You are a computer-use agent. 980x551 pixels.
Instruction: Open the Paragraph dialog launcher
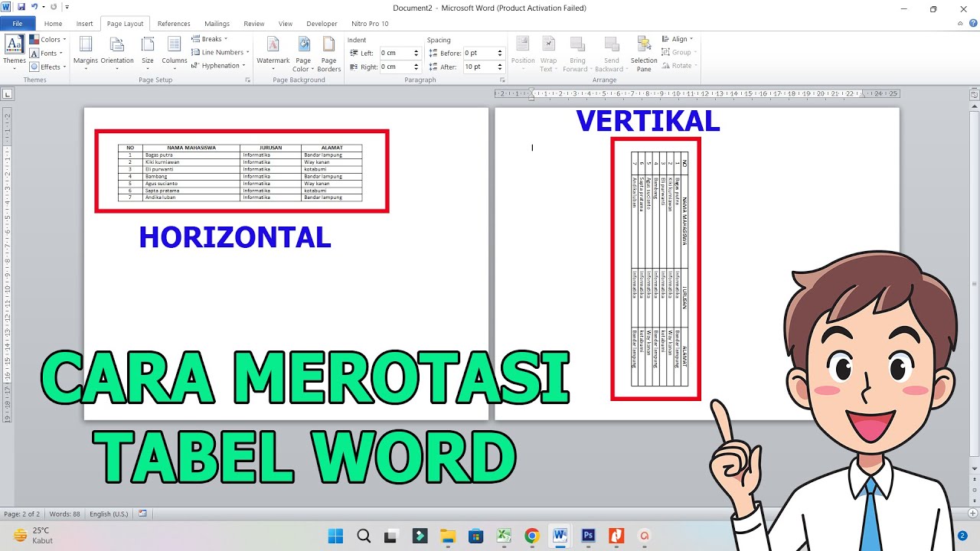[502, 80]
